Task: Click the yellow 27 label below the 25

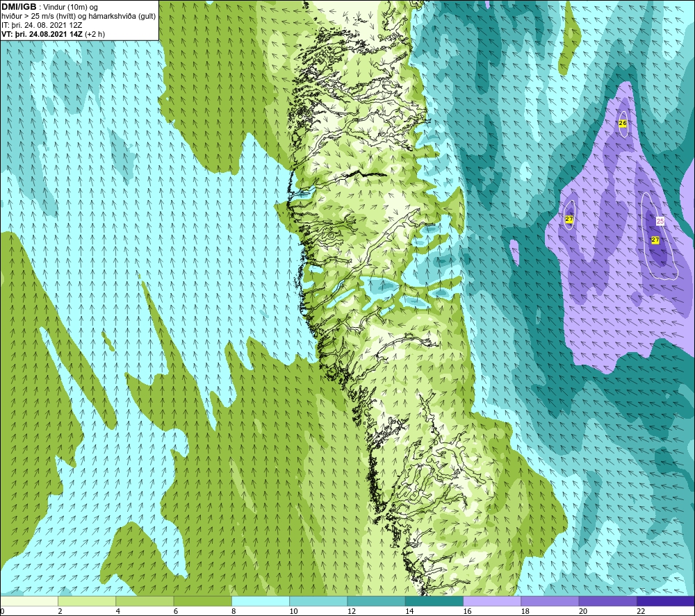Action: click(655, 240)
